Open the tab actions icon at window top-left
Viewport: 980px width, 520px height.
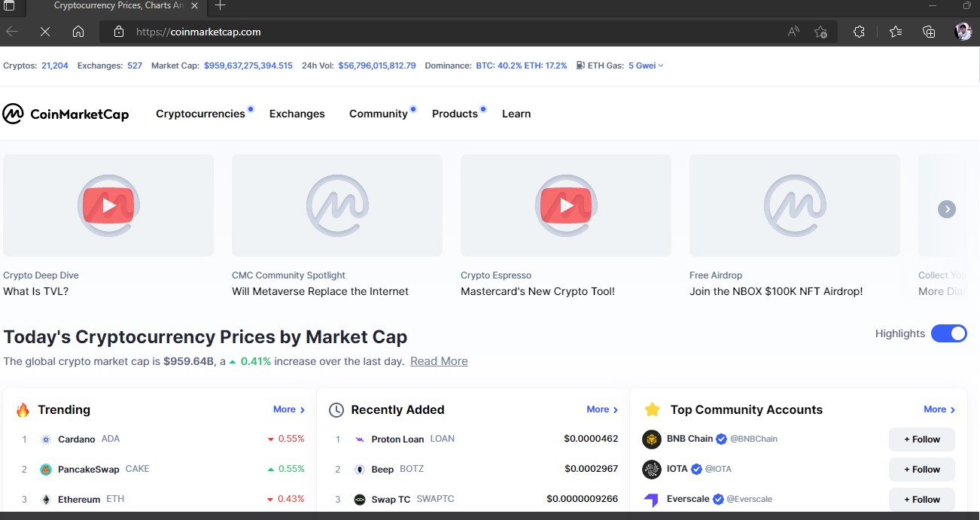pos(9,5)
